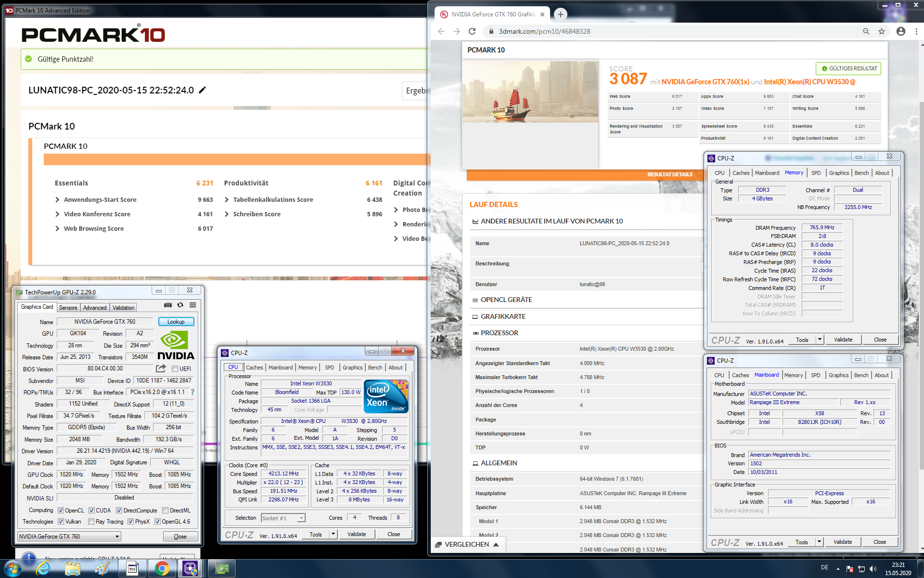Toggle the OpenGL 4.6 checkbox
This screenshot has width=924, height=578.
pos(157,522)
